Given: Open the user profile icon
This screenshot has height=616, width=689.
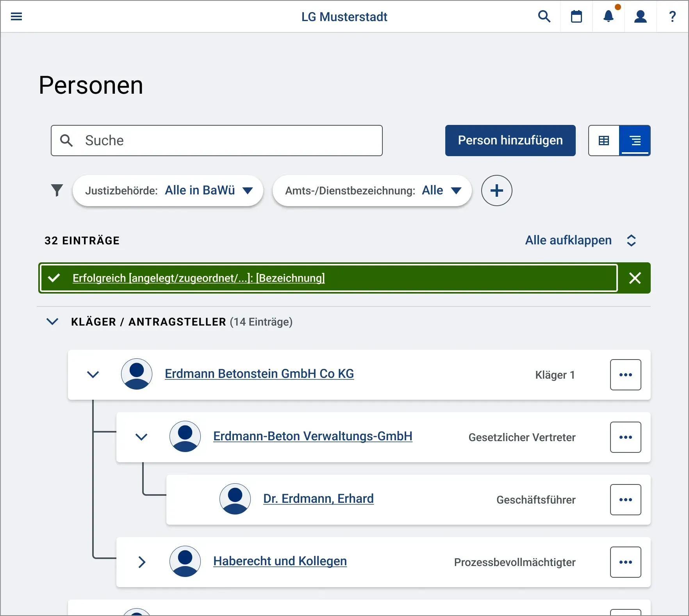Looking at the screenshot, I should point(641,16).
